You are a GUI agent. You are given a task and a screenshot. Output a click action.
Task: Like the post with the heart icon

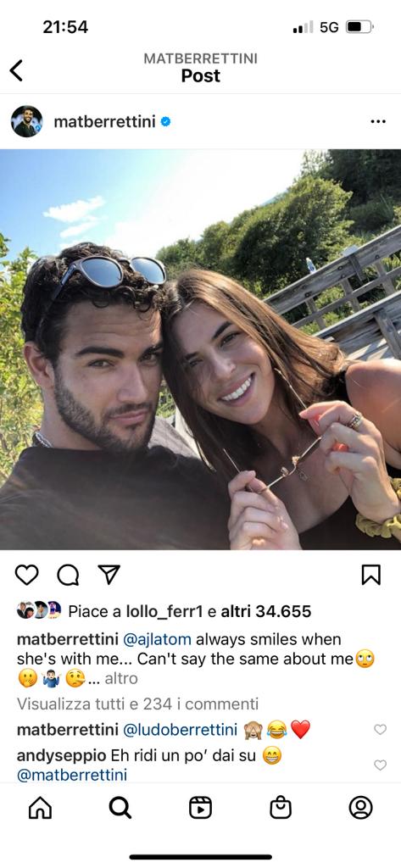pos(26,576)
